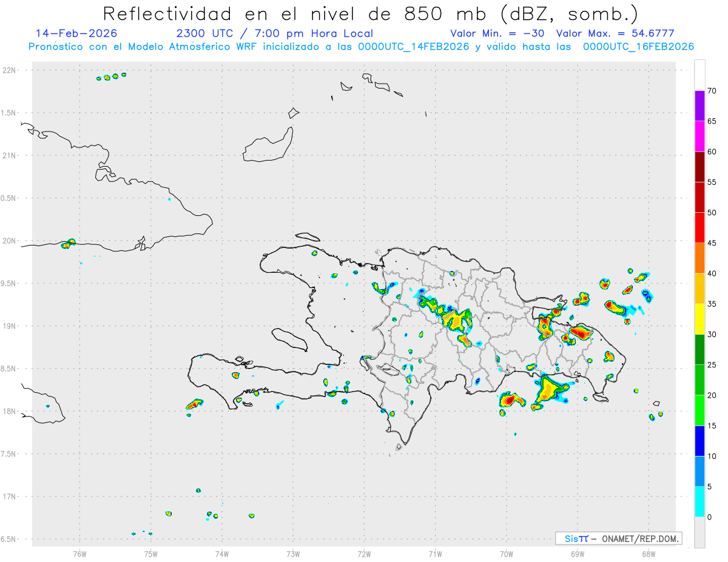
Task: Select the longitude axis label '73W'
Action: click(x=293, y=554)
